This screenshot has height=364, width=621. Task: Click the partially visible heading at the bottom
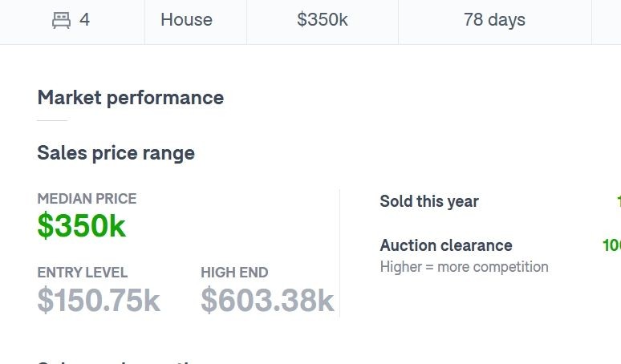116,362
